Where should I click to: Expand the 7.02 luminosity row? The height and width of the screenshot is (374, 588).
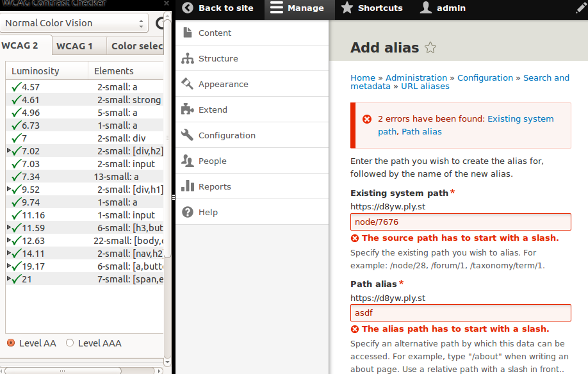point(8,151)
